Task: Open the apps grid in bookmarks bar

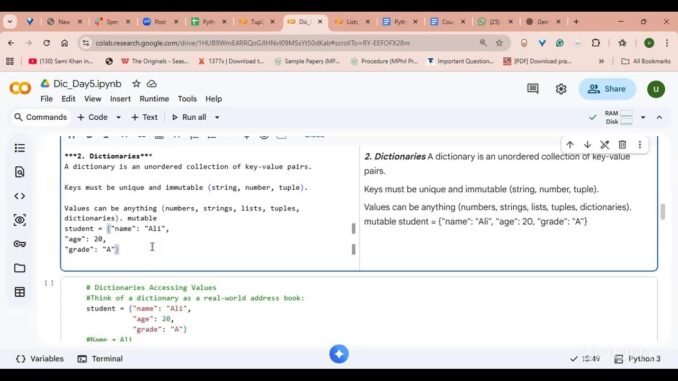Action: point(10,61)
